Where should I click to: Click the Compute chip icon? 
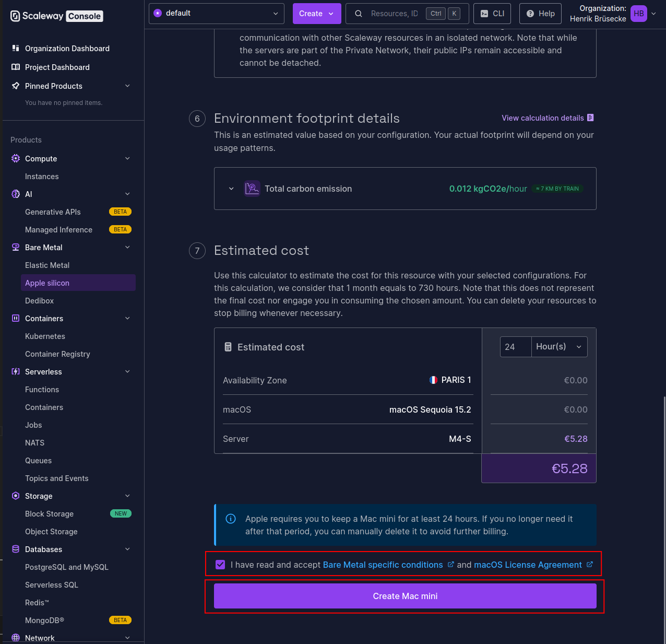(16, 158)
